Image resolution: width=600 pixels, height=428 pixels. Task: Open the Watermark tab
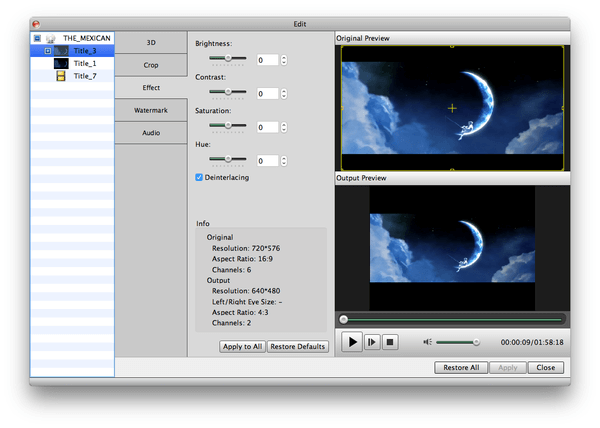151,110
